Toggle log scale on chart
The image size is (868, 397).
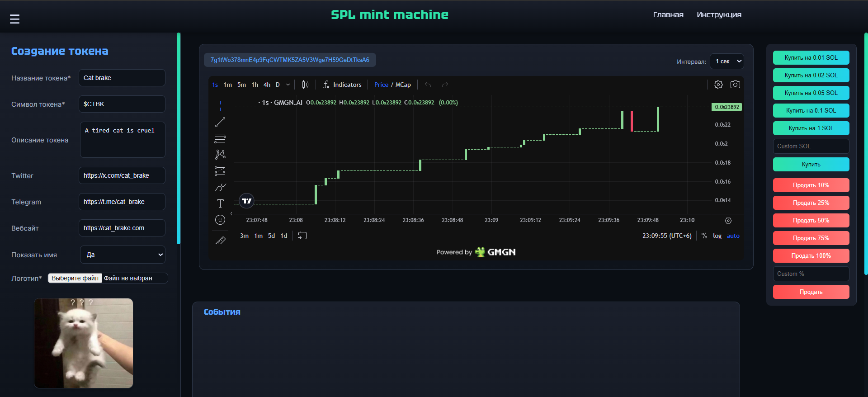click(x=717, y=236)
